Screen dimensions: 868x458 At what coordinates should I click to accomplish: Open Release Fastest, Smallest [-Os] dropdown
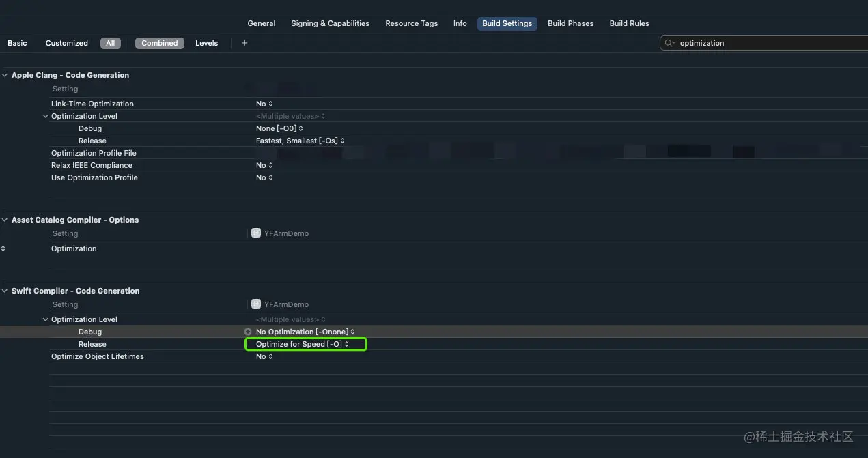[300, 141]
